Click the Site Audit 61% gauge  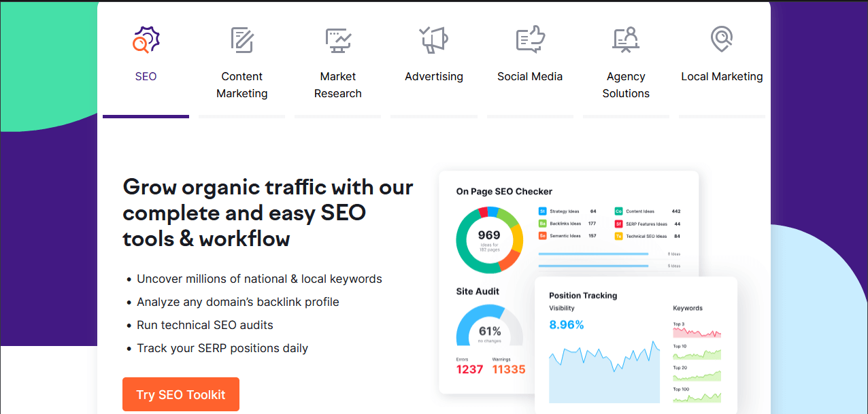click(x=489, y=326)
